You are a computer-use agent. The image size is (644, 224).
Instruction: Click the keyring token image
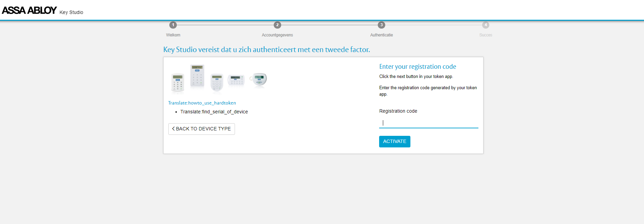point(259,80)
